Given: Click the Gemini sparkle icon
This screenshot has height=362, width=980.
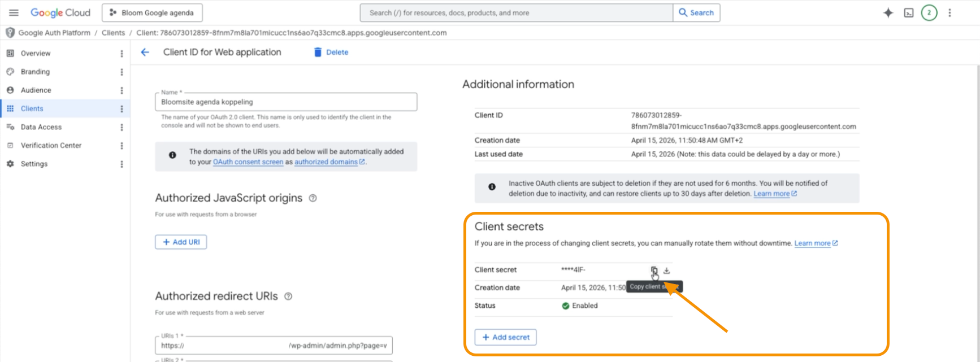Looking at the screenshot, I should tap(888, 12).
